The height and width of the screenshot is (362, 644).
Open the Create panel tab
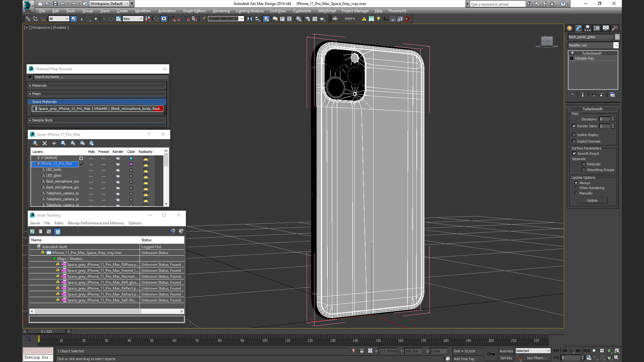click(x=570, y=28)
